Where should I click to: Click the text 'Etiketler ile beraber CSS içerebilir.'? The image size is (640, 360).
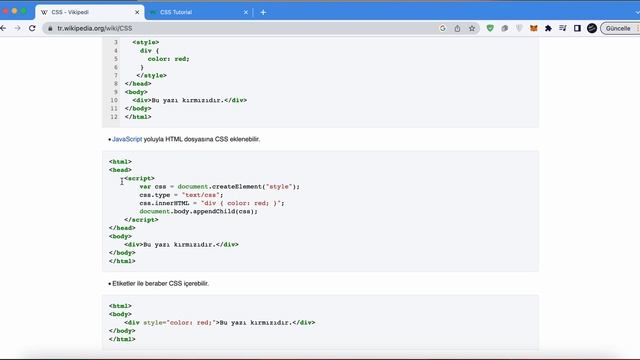(x=160, y=283)
